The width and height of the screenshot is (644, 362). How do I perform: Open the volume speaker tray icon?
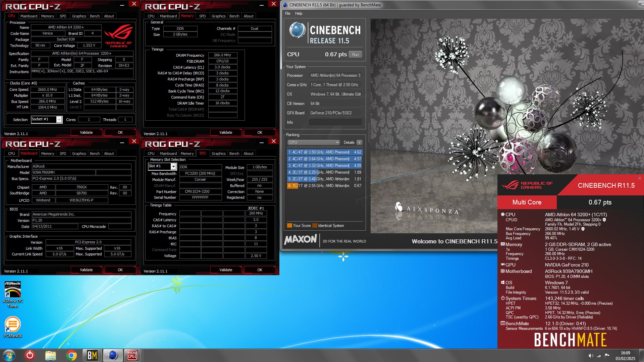click(591, 356)
